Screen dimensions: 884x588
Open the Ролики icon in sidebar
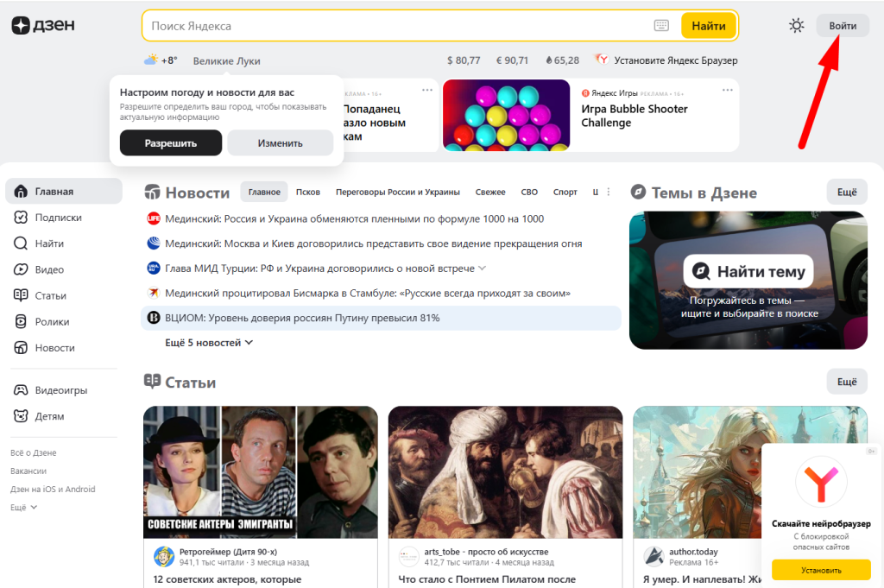pyautogui.click(x=21, y=321)
